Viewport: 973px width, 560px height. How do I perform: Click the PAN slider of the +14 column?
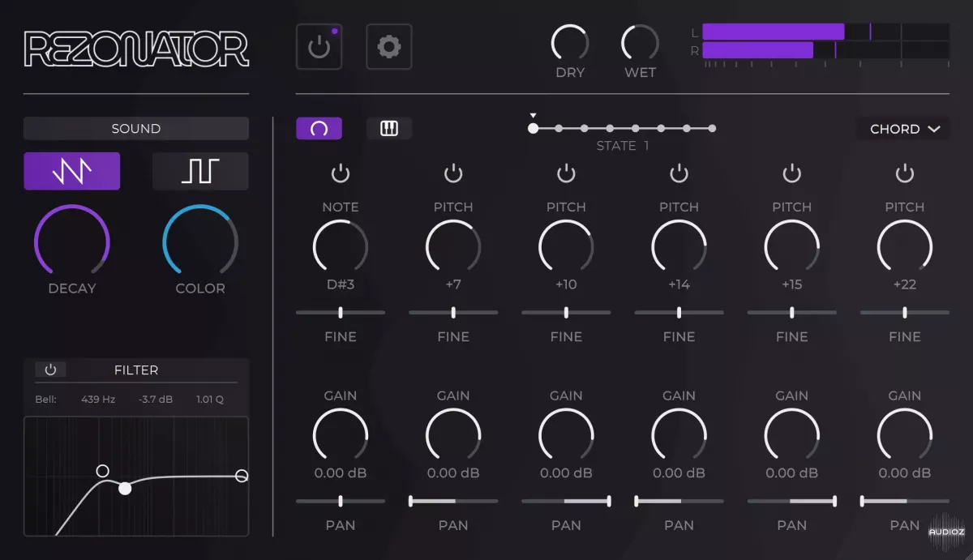pos(679,501)
